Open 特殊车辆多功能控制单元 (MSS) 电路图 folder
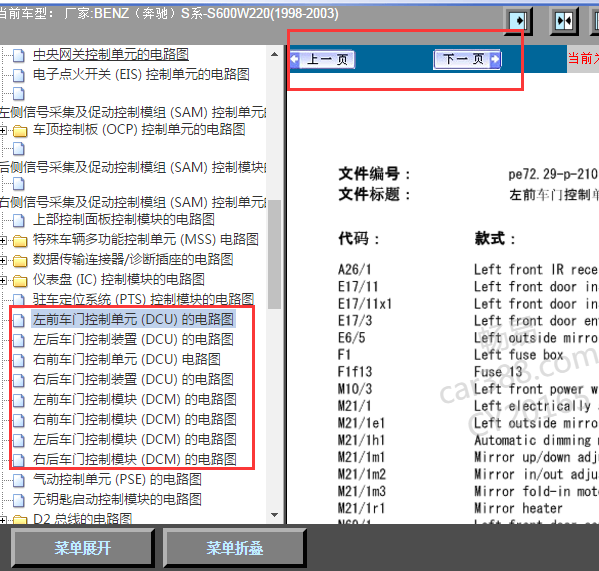 tap(146, 239)
